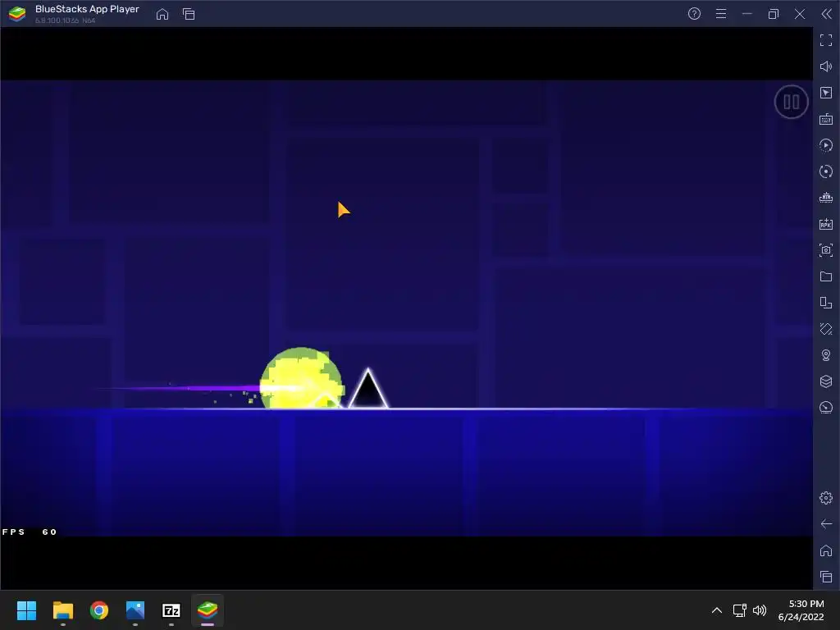Open BlueStacks home screen from the title bar
Screen dimensions: 840x630
162,14
